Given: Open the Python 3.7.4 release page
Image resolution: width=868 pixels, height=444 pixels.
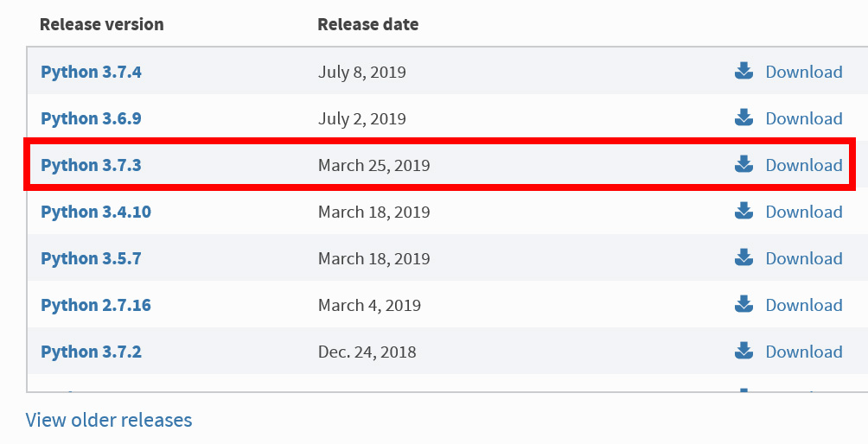Looking at the screenshot, I should click(x=92, y=72).
